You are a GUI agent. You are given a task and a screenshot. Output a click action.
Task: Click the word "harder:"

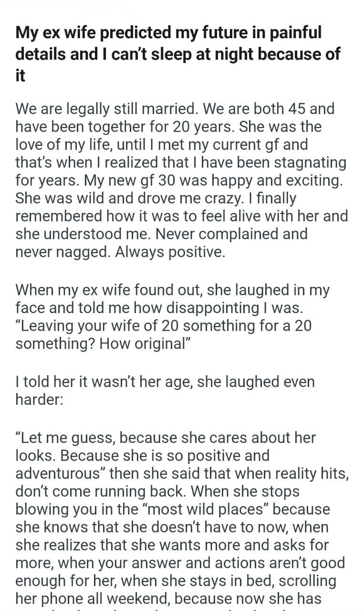[39, 400]
